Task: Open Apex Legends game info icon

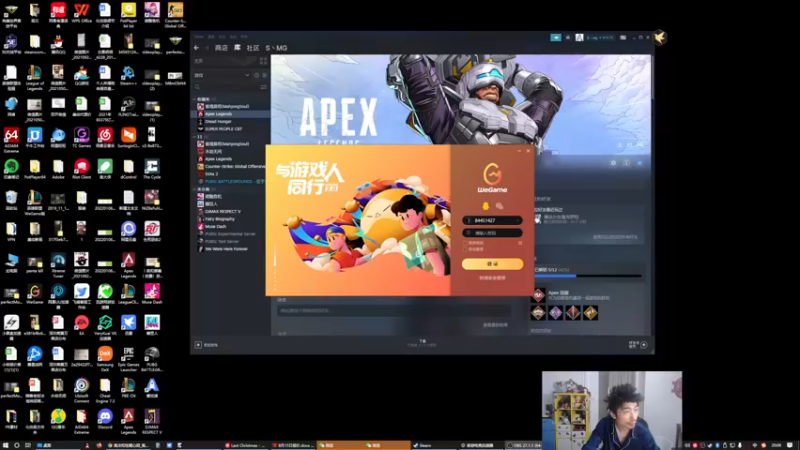Action: (x=627, y=163)
